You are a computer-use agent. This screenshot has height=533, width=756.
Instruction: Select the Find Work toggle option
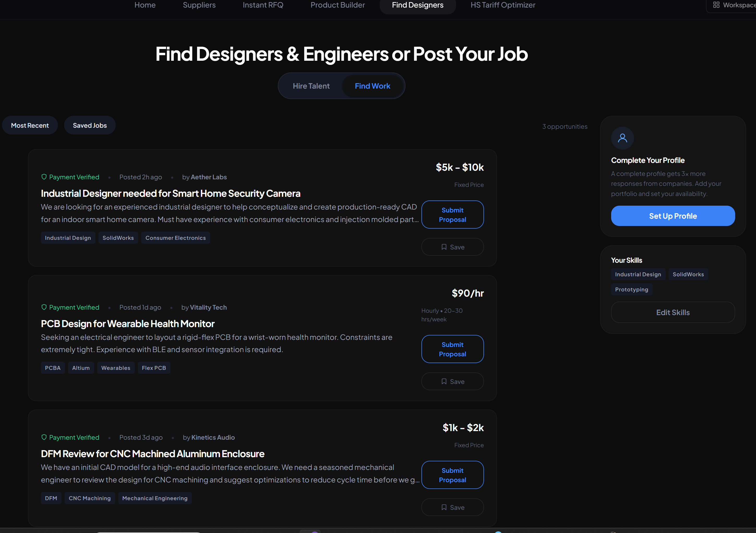[x=372, y=85]
